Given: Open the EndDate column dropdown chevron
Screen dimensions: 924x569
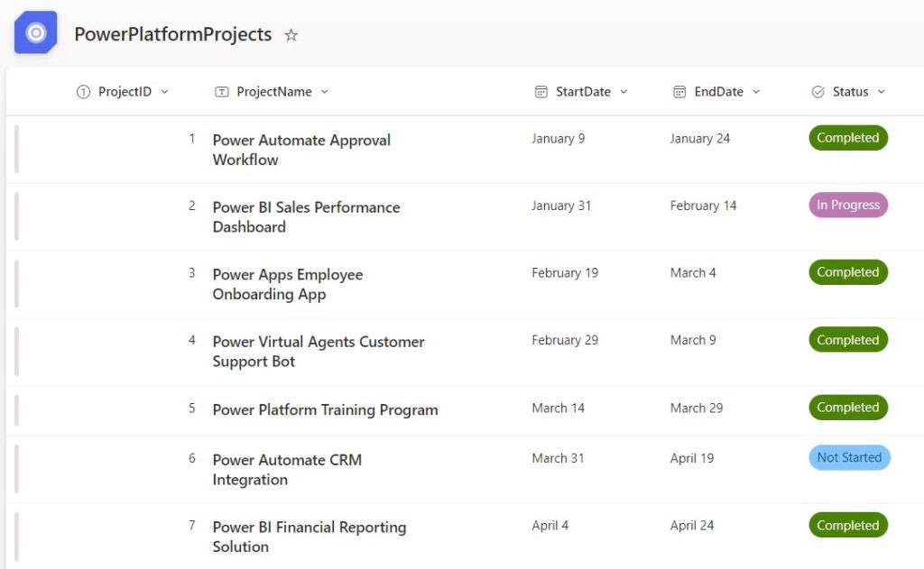Looking at the screenshot, I should pos(757,92).
